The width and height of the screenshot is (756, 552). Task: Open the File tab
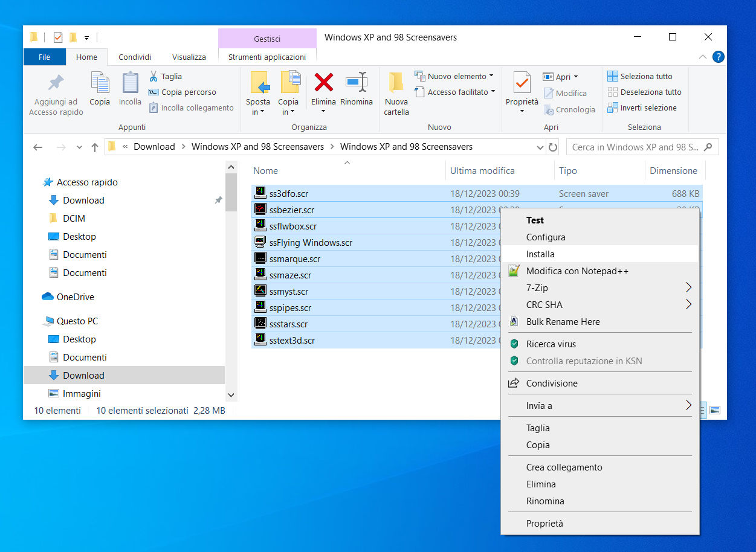pyautogui.click(x=44, y=57)
